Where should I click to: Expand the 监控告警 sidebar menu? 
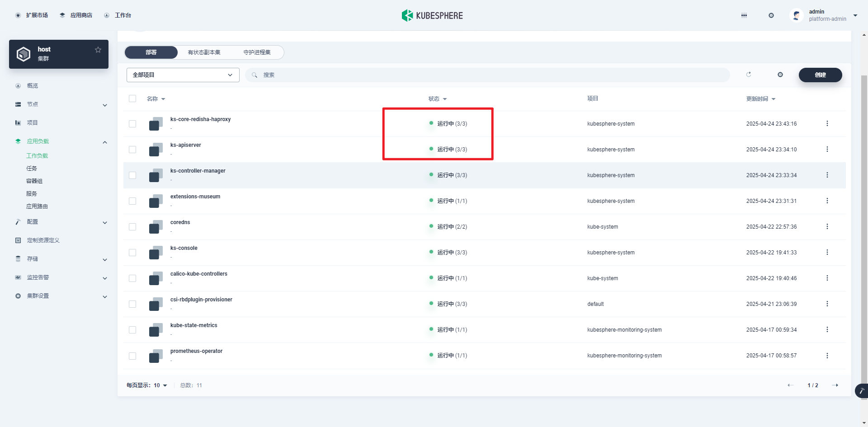pos(105,278)
